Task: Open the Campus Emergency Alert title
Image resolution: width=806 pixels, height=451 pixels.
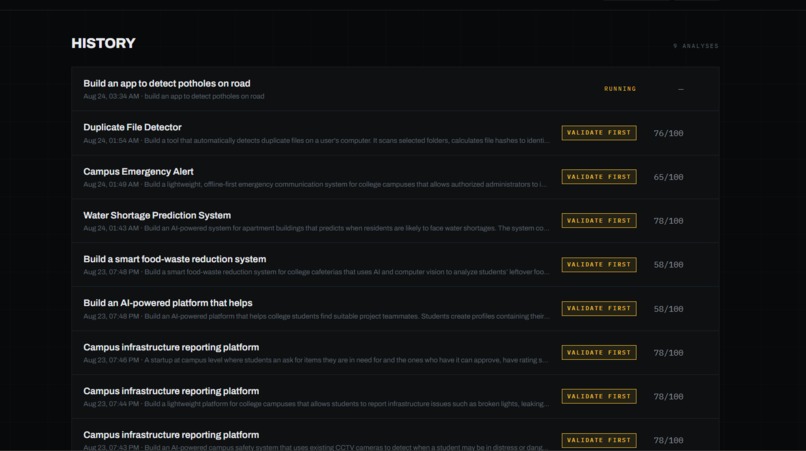Action: (x=138, y=171)
